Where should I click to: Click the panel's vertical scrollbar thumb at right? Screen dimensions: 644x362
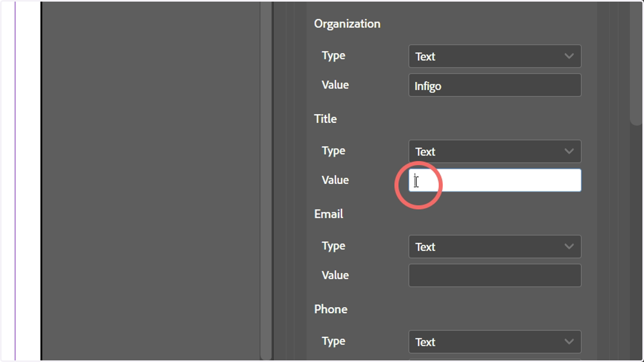coord(635,63)
